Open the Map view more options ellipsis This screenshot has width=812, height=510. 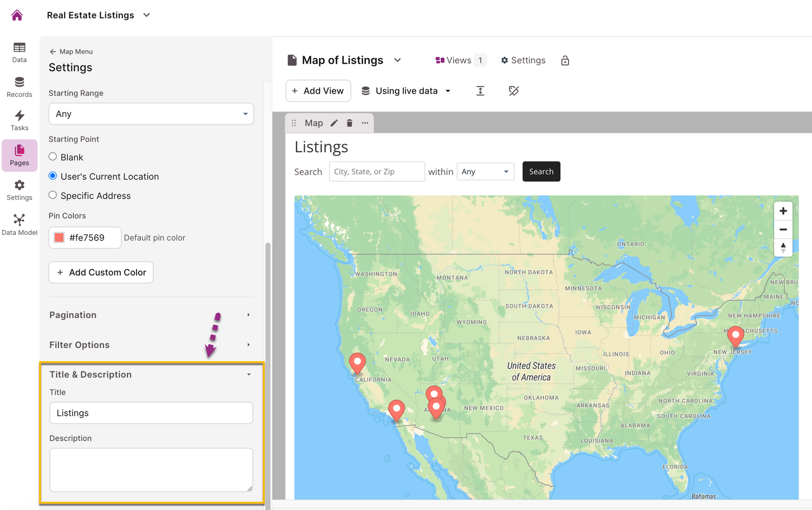[365, 123]
